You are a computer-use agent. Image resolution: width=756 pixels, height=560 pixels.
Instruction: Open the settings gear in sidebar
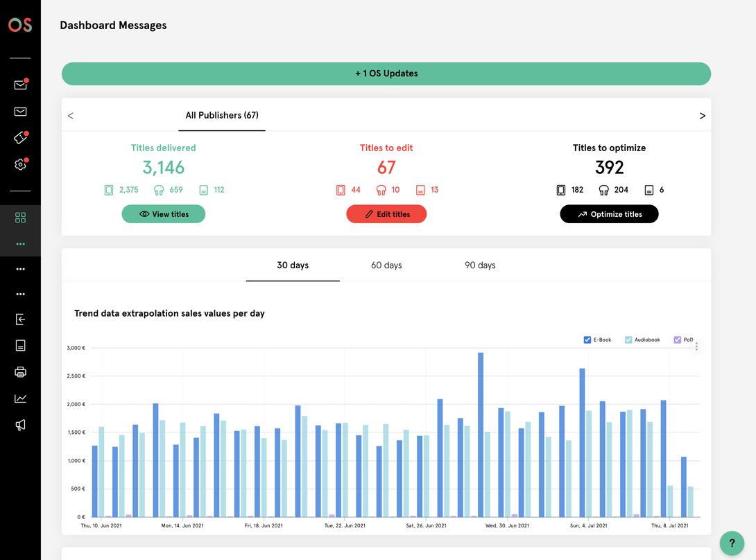click(20, 165)
